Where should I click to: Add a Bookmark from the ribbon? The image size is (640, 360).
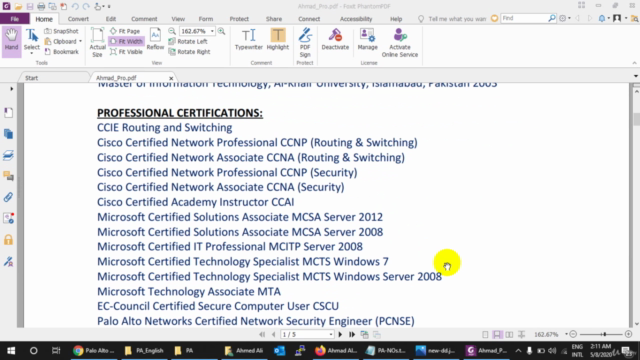(x=61, y=52)
